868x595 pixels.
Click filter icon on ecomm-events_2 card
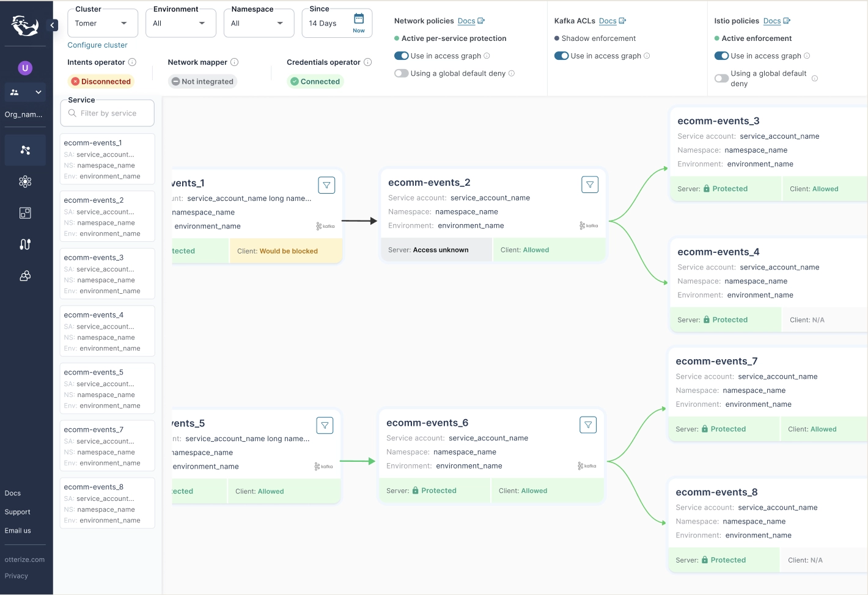coord(590,184)
